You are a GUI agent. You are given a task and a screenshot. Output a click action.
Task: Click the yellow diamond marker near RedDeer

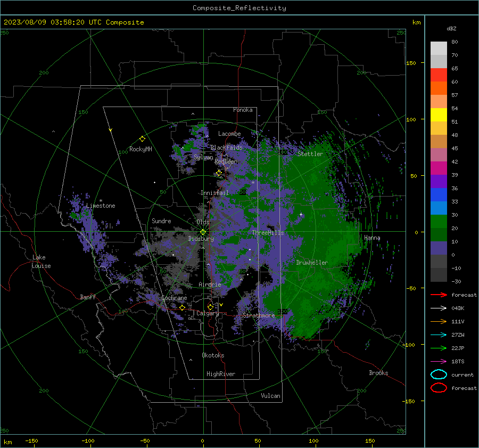point(219,173)
